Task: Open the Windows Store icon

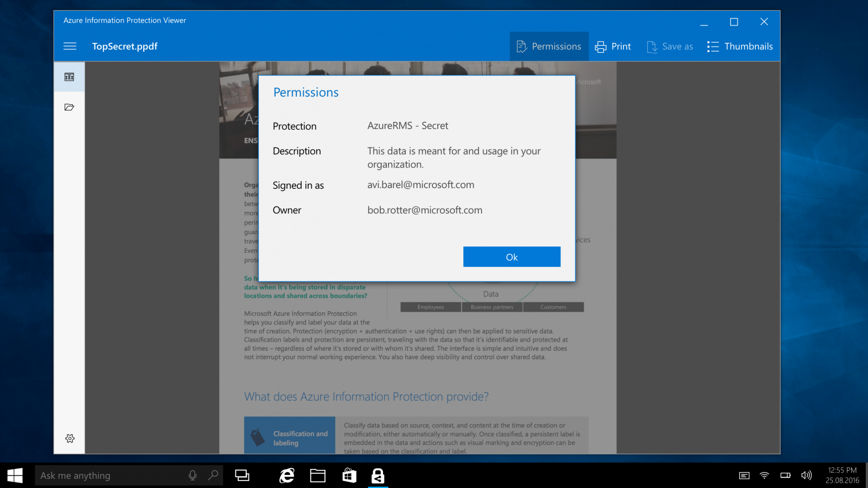Action: tap(349, 475)
